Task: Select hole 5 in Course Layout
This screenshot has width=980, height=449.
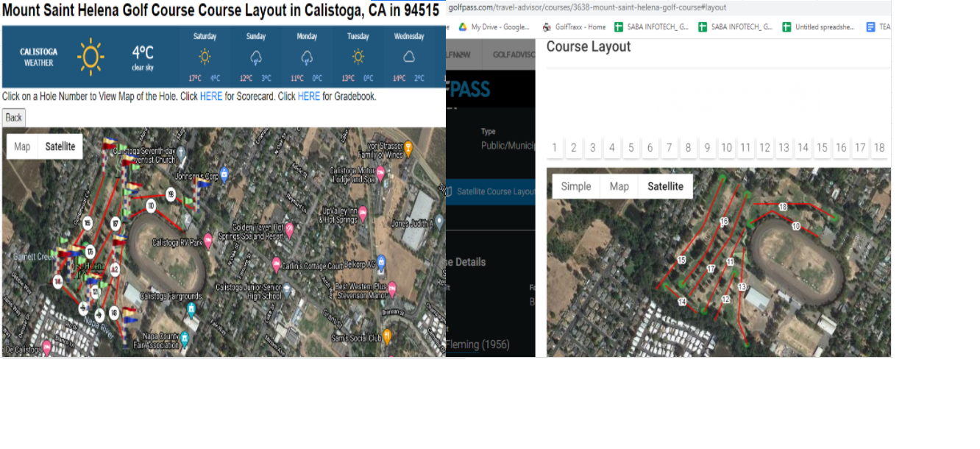Action: pos(631,148)
